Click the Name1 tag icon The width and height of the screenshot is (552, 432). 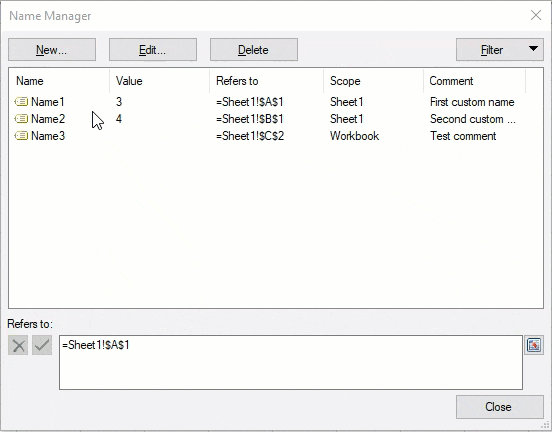pyautogui.click(x=21, y=102)
